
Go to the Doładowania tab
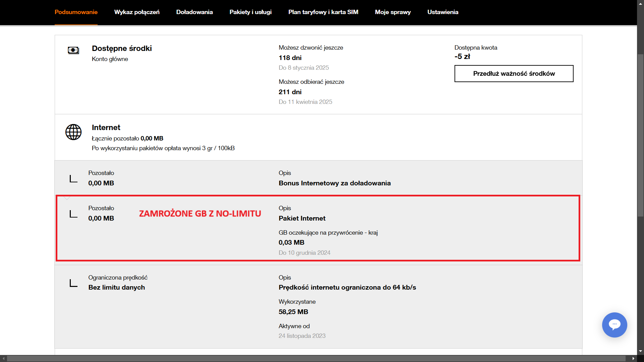coord(195,12)
